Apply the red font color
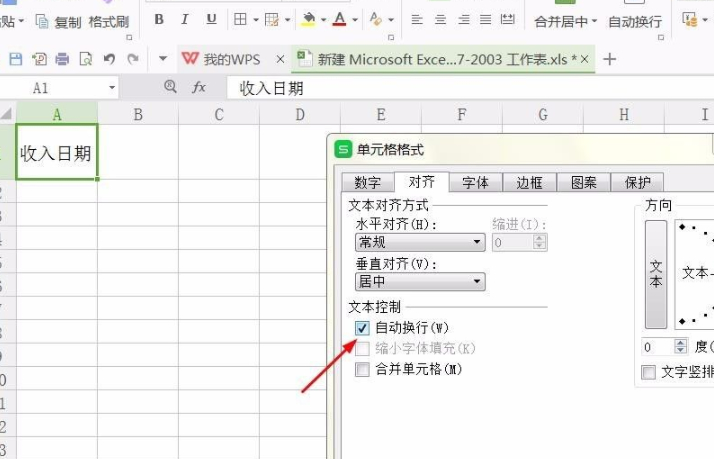 [x=340, y=19]
